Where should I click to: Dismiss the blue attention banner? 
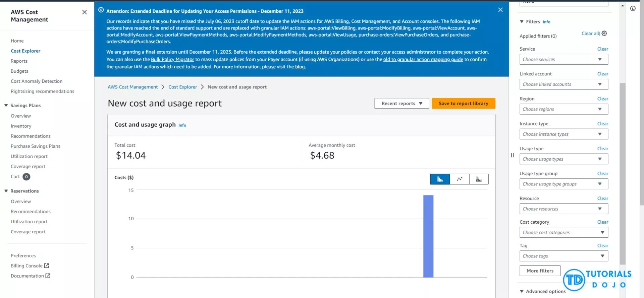pyautogui.click(x=500, y=10)
